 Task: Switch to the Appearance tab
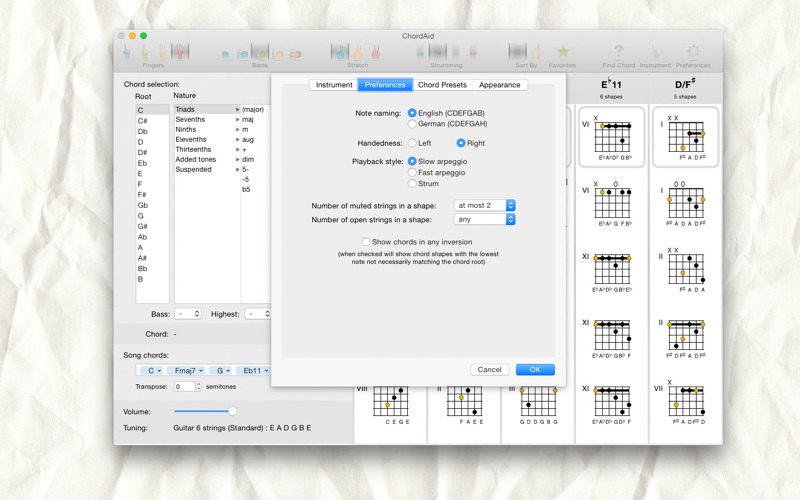499,85
